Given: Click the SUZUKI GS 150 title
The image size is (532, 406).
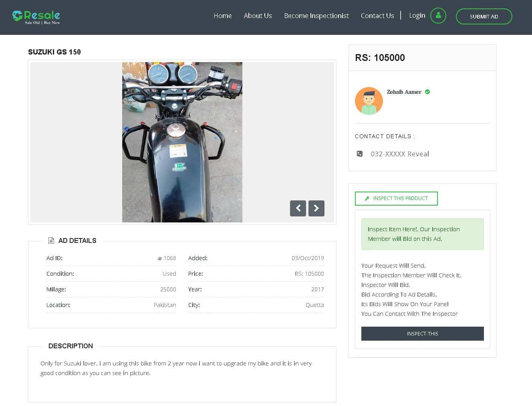Looking at the screenshot, I should point(54,52).
